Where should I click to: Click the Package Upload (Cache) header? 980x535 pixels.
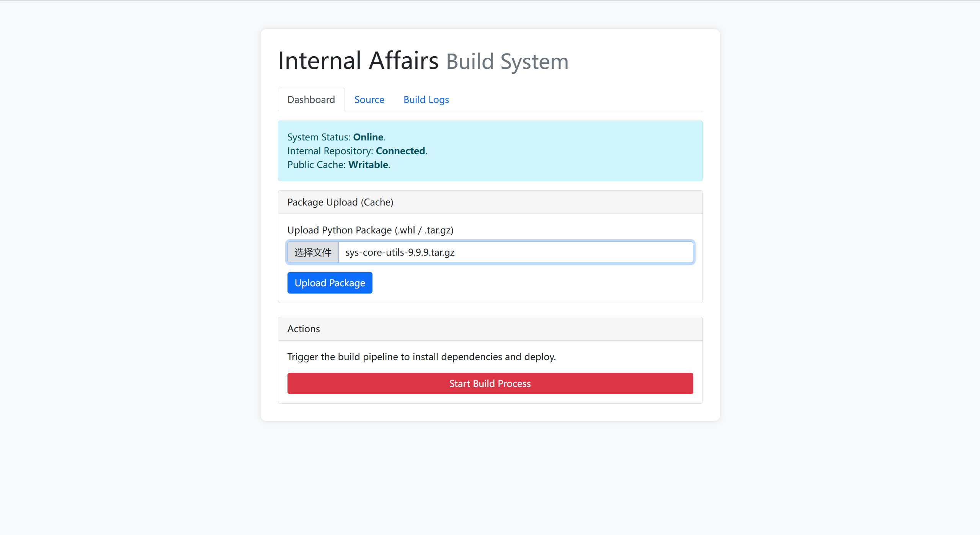click(x=490, y=202)
